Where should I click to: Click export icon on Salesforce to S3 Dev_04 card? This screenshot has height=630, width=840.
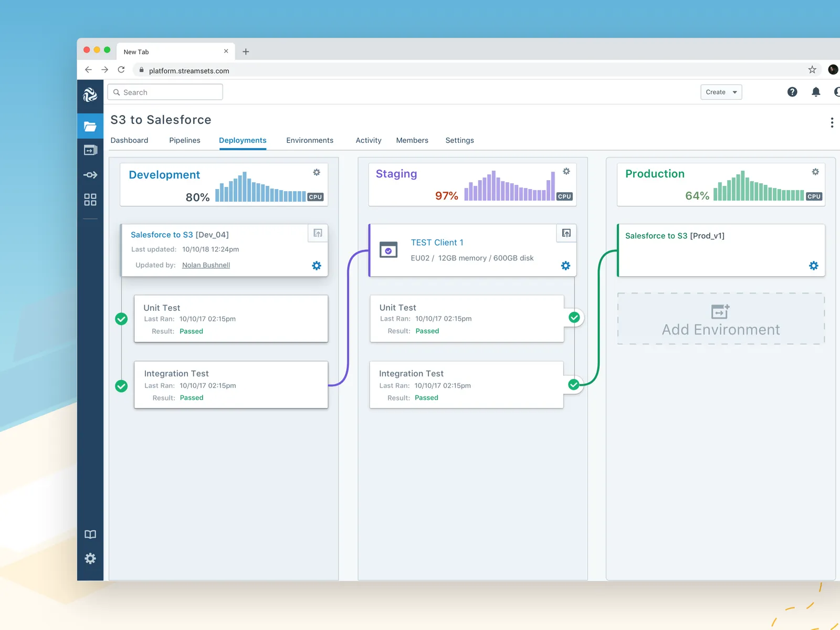(318, 233)
